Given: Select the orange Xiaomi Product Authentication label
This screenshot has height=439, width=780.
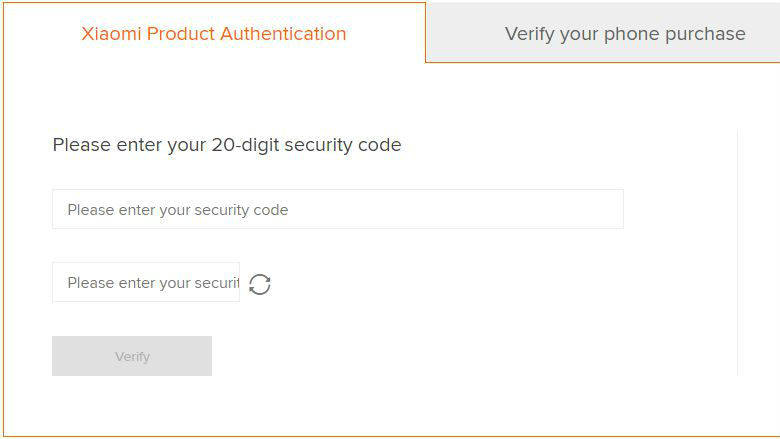Looking at the screenshot, I should (213, 34).
